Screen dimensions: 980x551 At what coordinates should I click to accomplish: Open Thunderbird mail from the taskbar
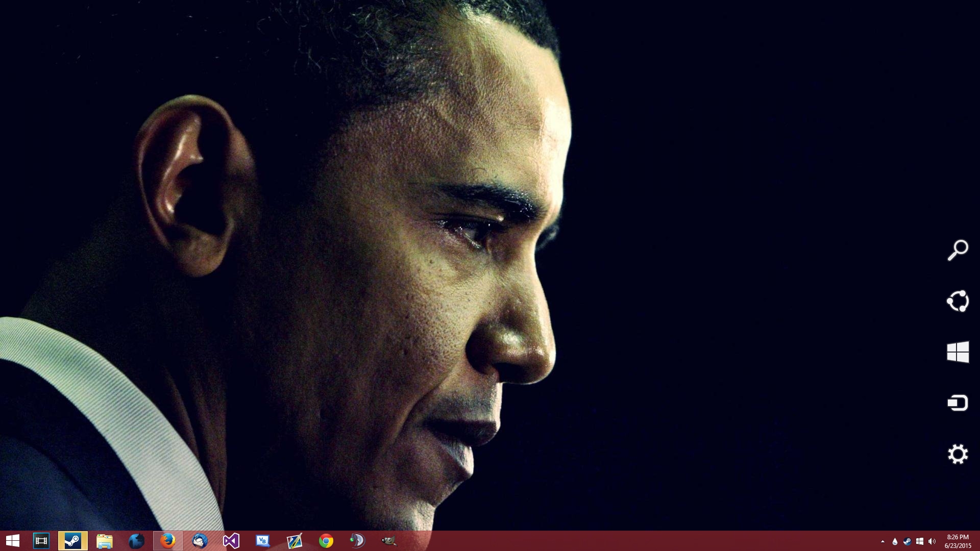[x=200, y=541]
